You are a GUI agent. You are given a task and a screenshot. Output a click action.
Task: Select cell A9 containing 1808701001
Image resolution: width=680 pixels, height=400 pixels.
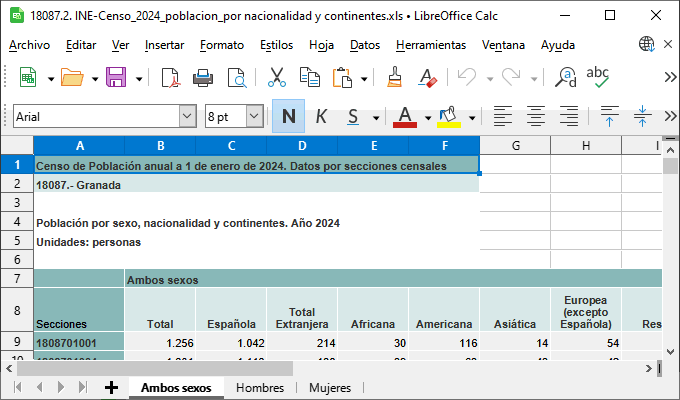pos(79,343)
